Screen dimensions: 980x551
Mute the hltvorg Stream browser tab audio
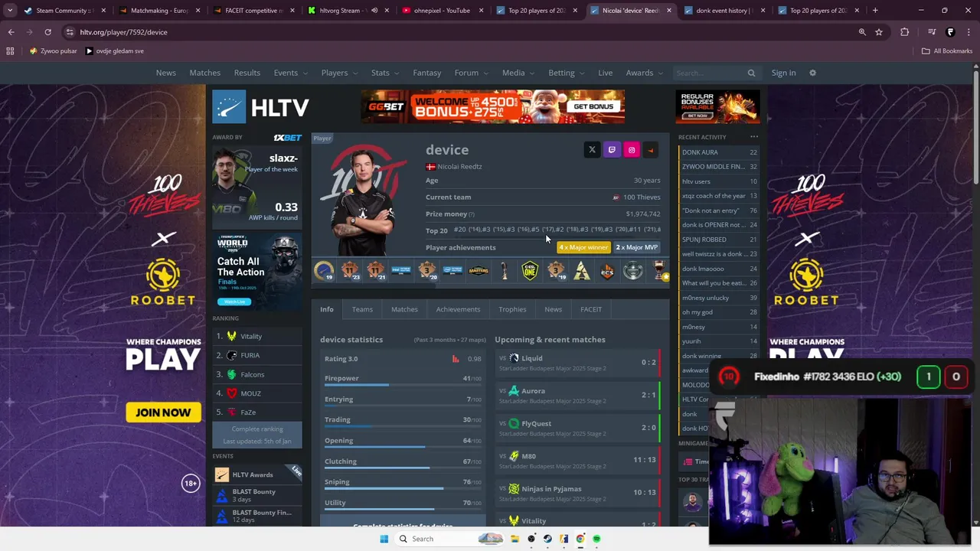point(374,11)
